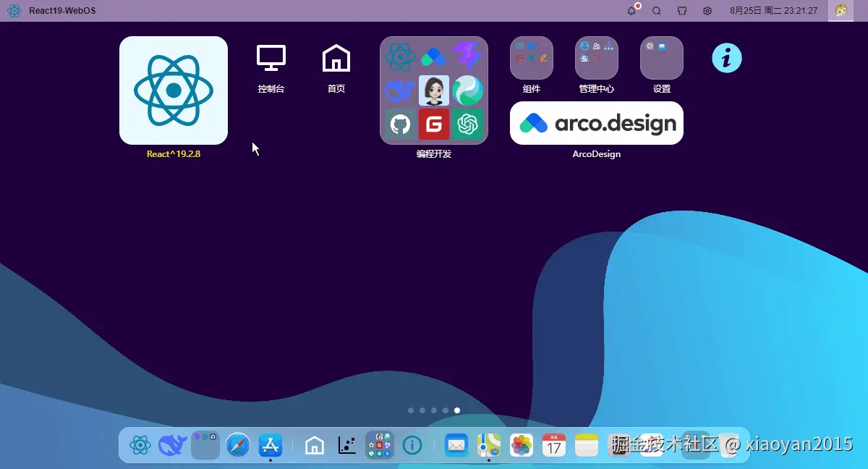Open the red Gitee G icon
The width and height of the screenshot is (868, 469).
[x=434, y=124]
